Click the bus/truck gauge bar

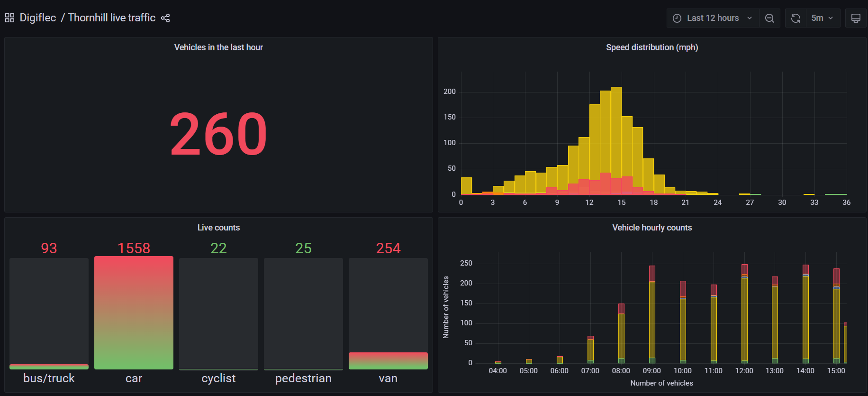(49, 367)
